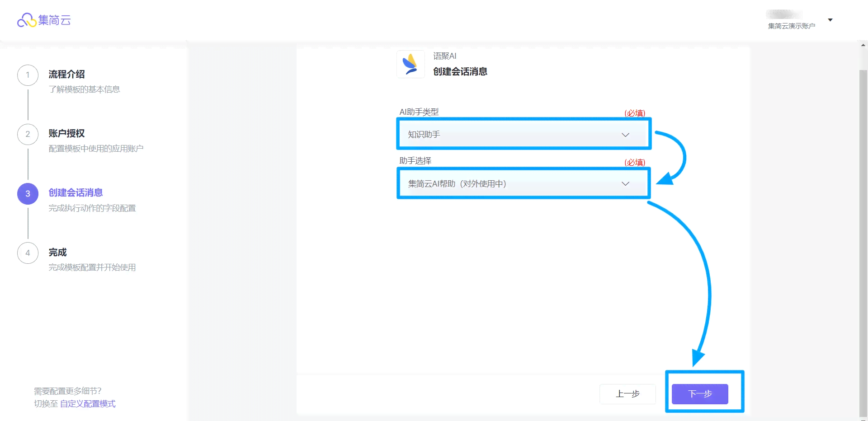868x421 pixels.
Task: Open the account dropdown arrow at top right
Action: pyautogui.click(x=830, y=20)
